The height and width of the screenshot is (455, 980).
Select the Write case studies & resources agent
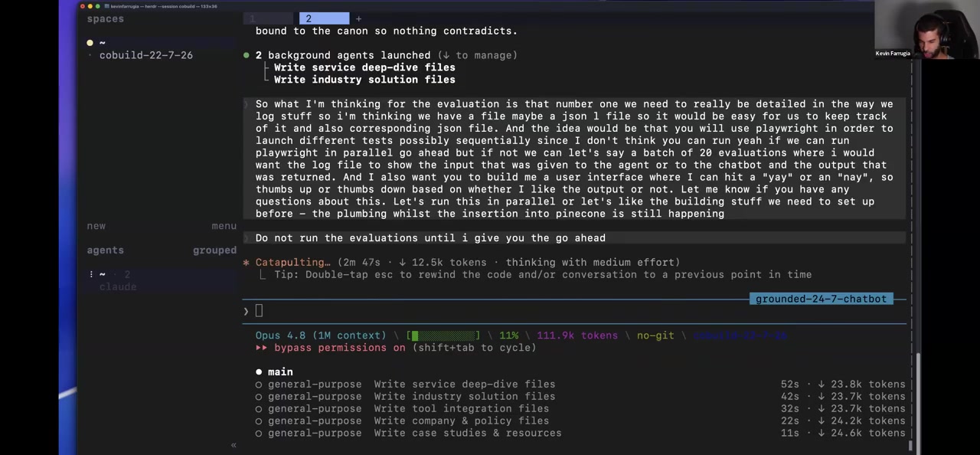click(x=580, y=434)
